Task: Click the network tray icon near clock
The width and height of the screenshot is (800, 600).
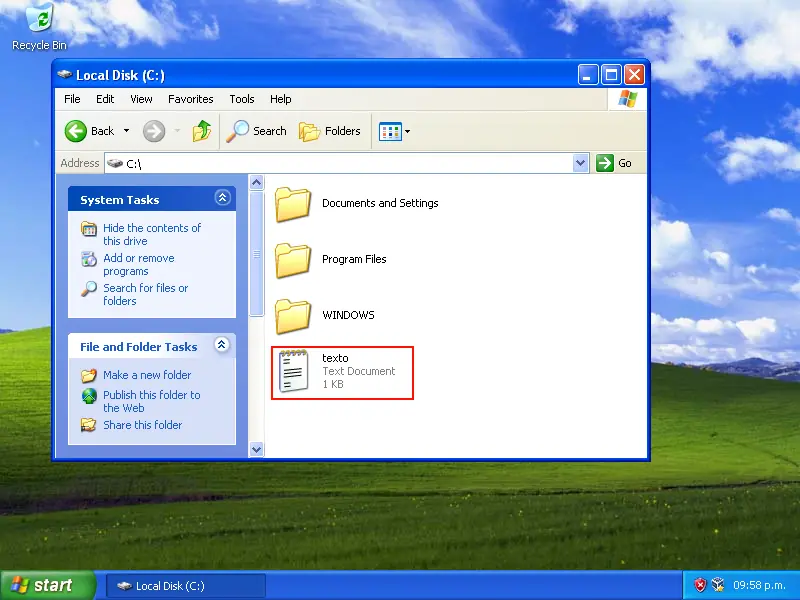Action: tap(718, 585)
